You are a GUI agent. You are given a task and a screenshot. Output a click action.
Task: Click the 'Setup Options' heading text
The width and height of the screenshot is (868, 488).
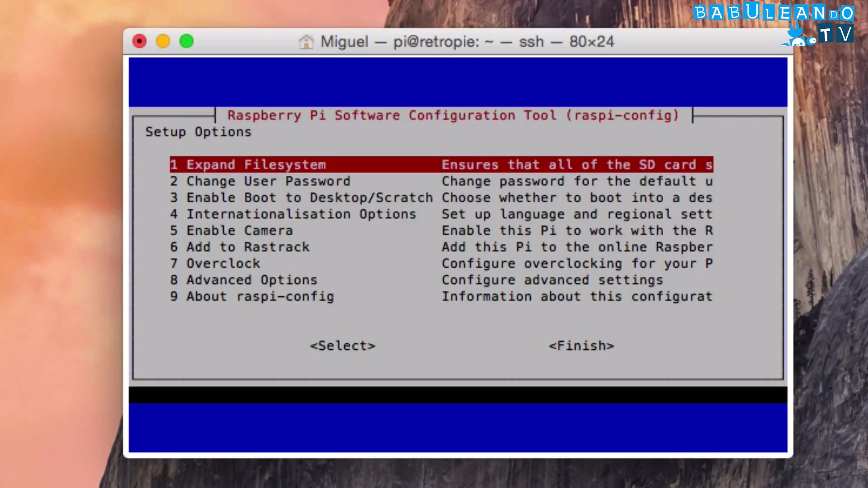198,132
